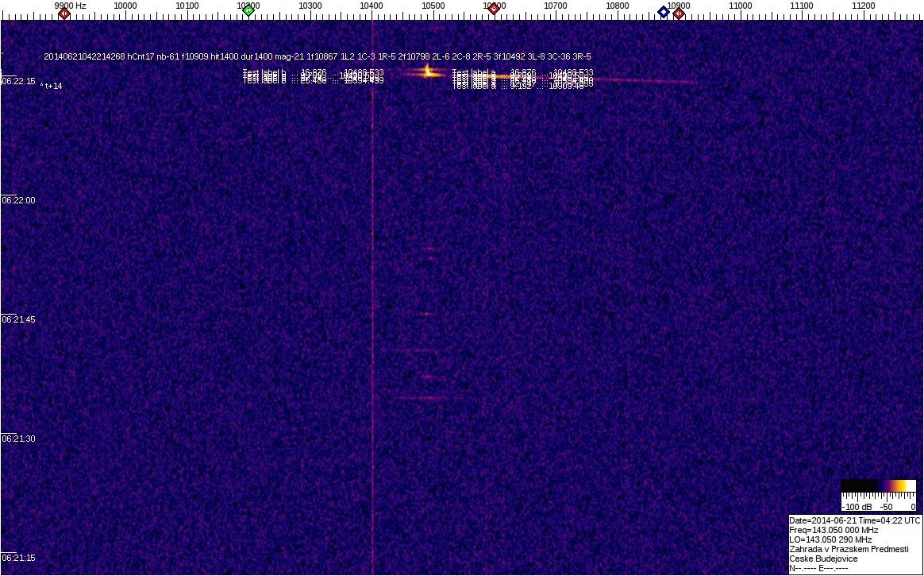924x576 pixels.
Task: Click the 10300 frequency scale label
Action: coord(310,6)
